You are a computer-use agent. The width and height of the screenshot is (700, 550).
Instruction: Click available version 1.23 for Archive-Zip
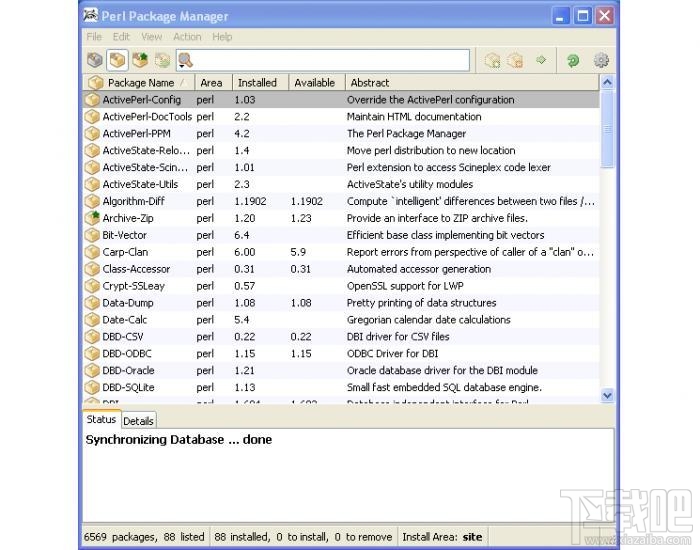click(301, 218)
